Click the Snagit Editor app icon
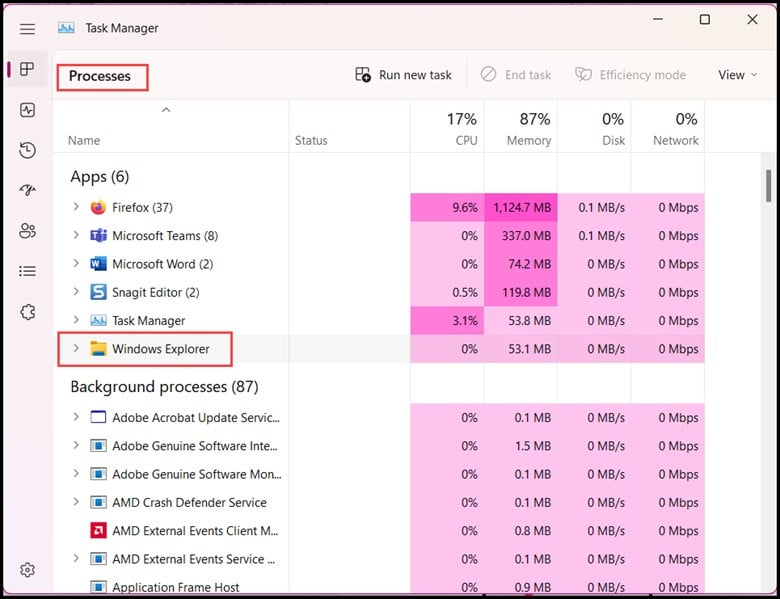The width and height of the screenshot is (780, 599). pos(98,292)
